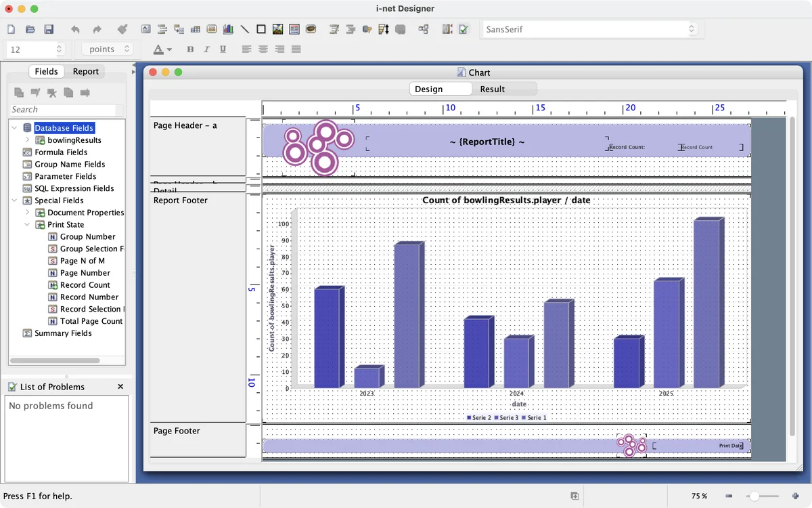Collapse the Print State tree node

[28, 225]
